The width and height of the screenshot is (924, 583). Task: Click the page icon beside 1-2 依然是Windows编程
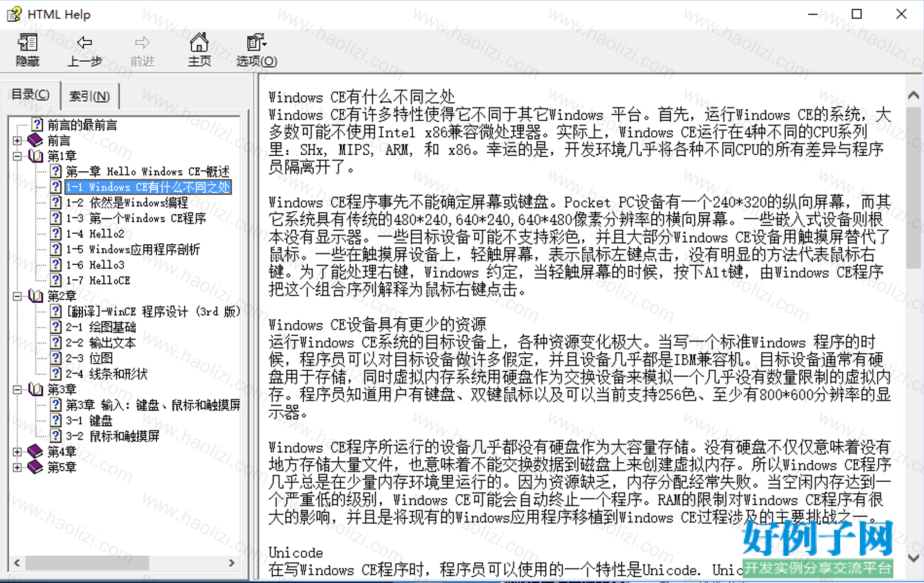click(x=56, y=202)
